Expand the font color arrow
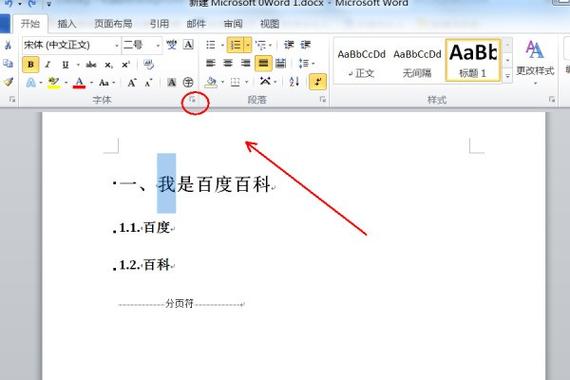The width and height of the screenshot is (570, 380). [91, 83]
